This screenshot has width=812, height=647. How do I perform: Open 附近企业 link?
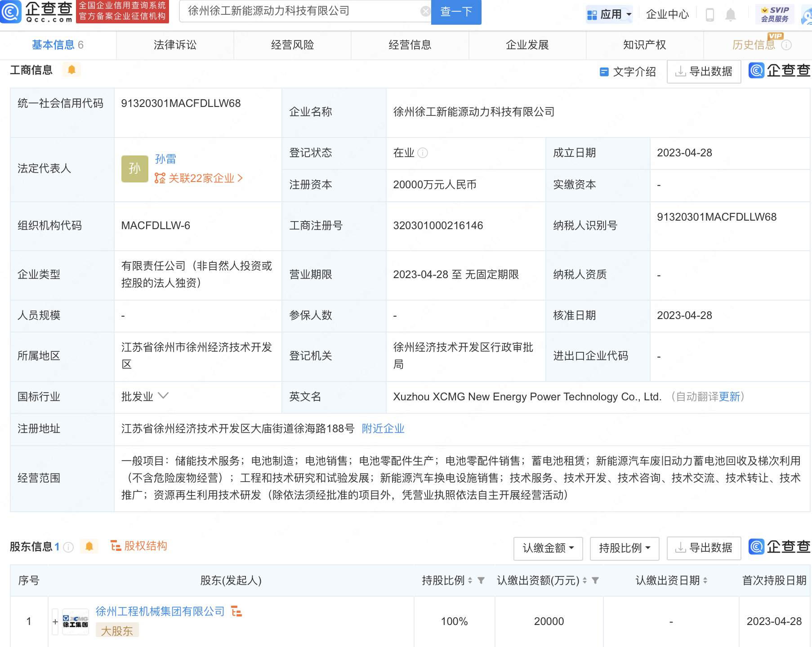tap(383, 429)
